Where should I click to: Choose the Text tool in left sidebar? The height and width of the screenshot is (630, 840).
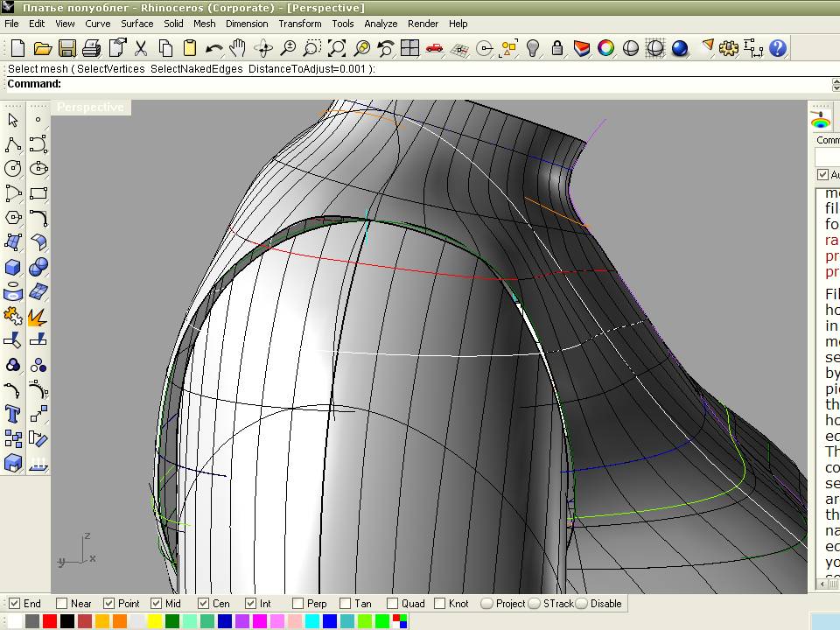coord(13,414)
